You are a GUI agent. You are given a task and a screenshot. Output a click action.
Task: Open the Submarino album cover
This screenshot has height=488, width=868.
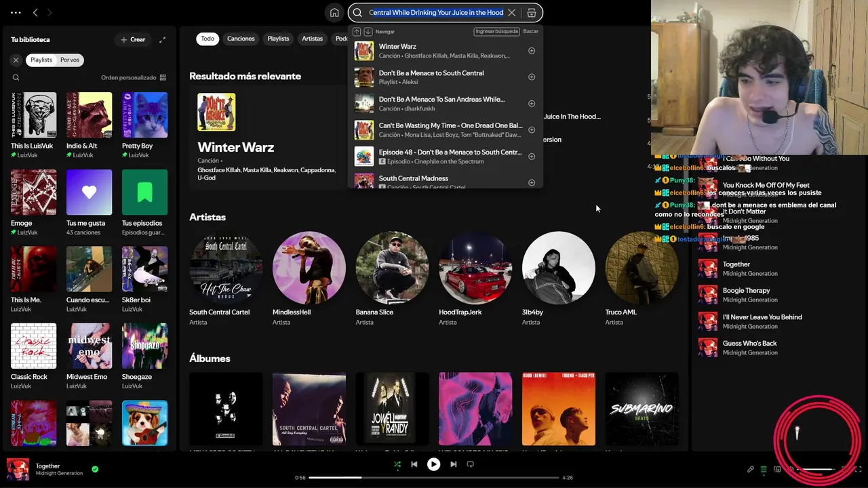pos(642,409)
